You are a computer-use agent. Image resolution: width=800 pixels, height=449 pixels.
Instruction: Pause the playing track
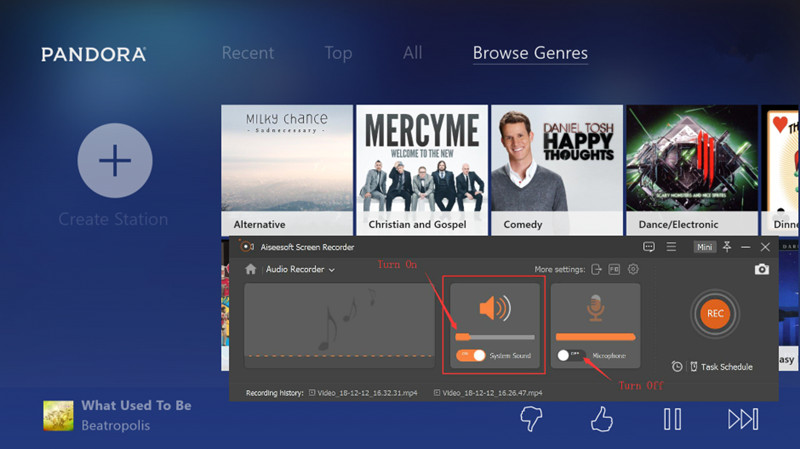point(672,419)
